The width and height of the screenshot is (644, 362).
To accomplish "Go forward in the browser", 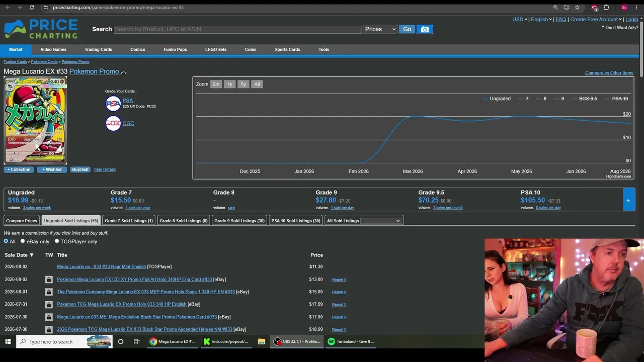I will tap(20, 8).
